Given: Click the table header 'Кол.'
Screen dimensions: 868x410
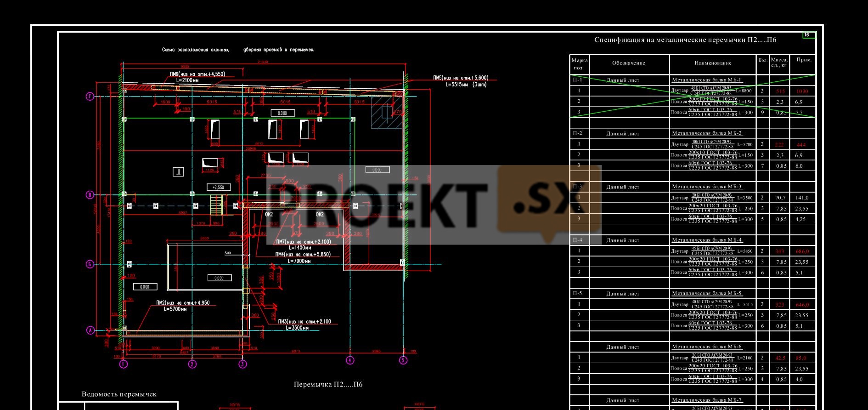Looking at the screenshot, I should point(763,61).
